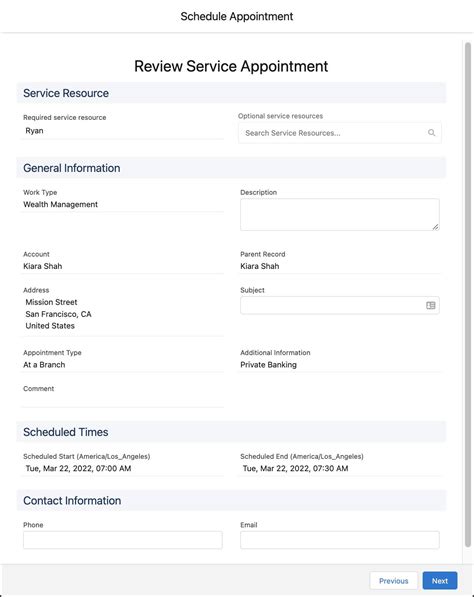474x597 pixels.
Task: Click the Email input field
Action: 340,540
